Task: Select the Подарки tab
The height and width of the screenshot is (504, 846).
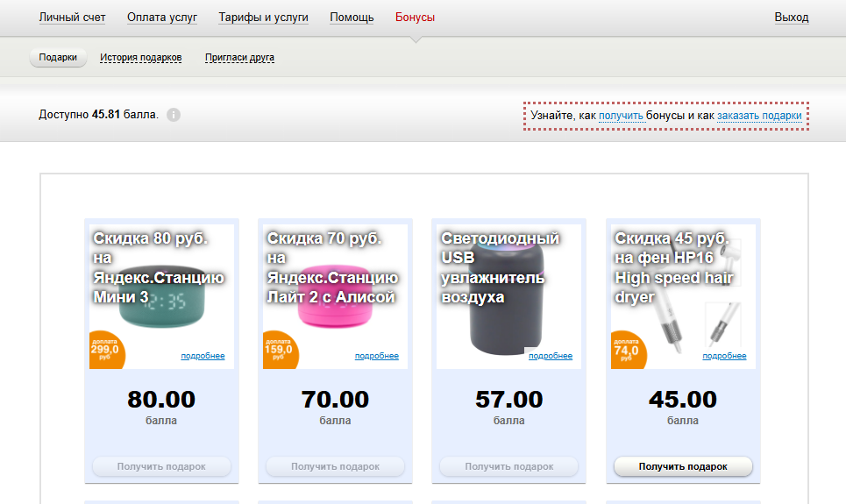Action: pyautogui.click(x=58, y=57)
